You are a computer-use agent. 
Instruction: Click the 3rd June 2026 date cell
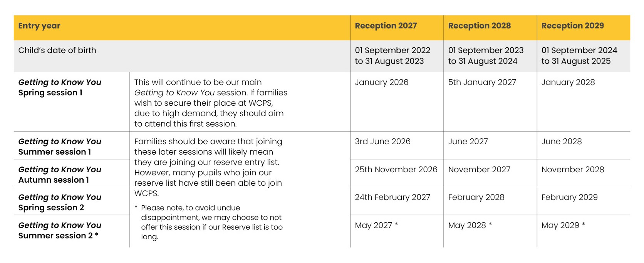[397, 145]
